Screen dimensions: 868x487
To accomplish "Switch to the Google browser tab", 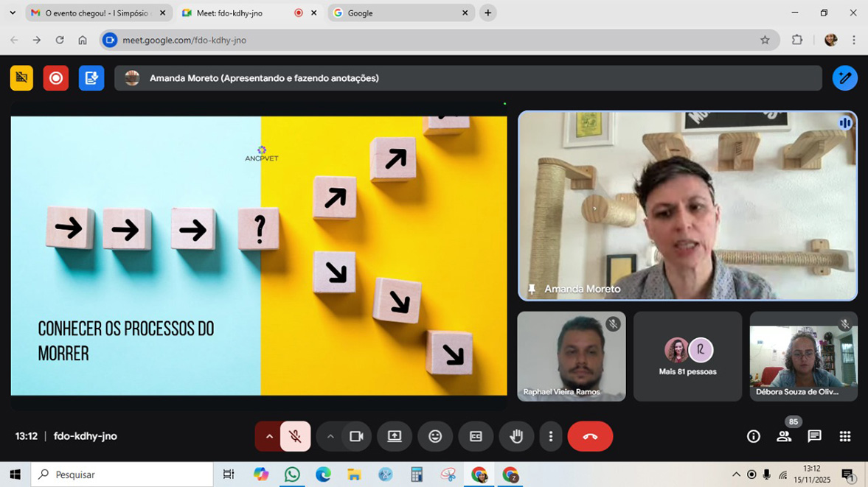I will 398,13.
